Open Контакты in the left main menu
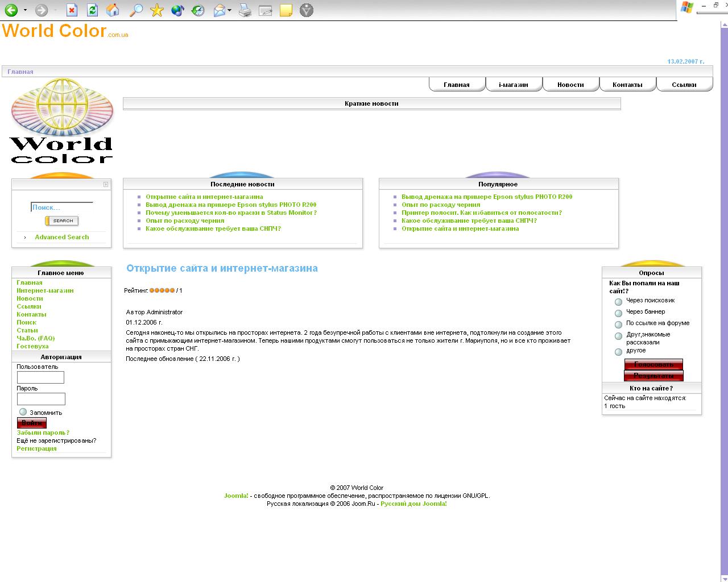The width and height of the screenshot is (728, 582). (x=31, y=314)
